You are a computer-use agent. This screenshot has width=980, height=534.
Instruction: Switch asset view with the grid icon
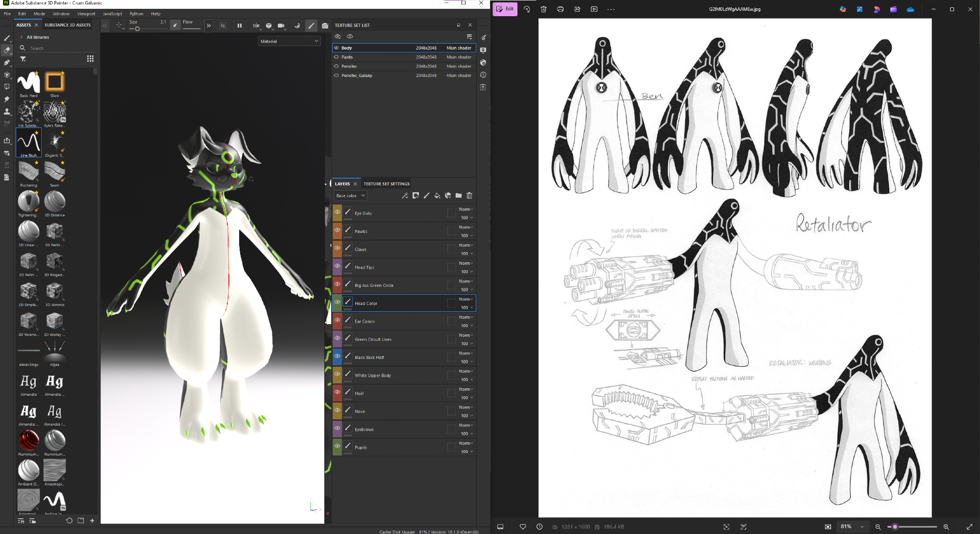coord(90,59)
